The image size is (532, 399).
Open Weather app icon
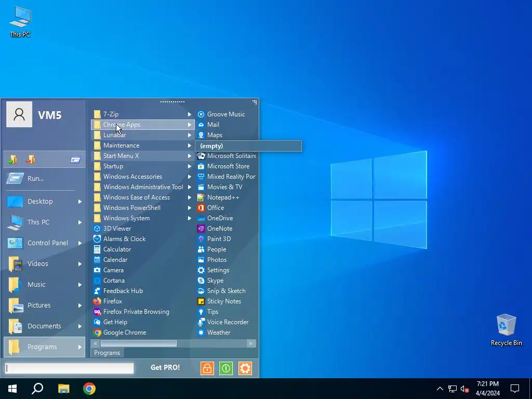201,332
